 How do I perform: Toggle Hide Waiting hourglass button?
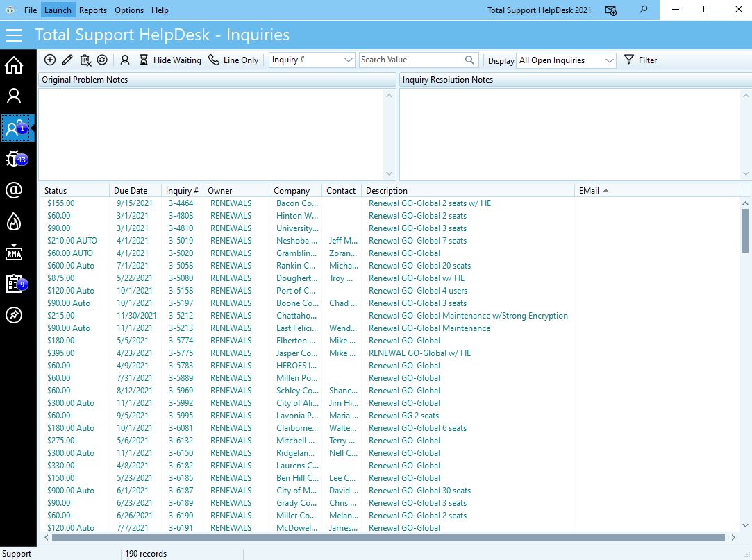(170, 60)
